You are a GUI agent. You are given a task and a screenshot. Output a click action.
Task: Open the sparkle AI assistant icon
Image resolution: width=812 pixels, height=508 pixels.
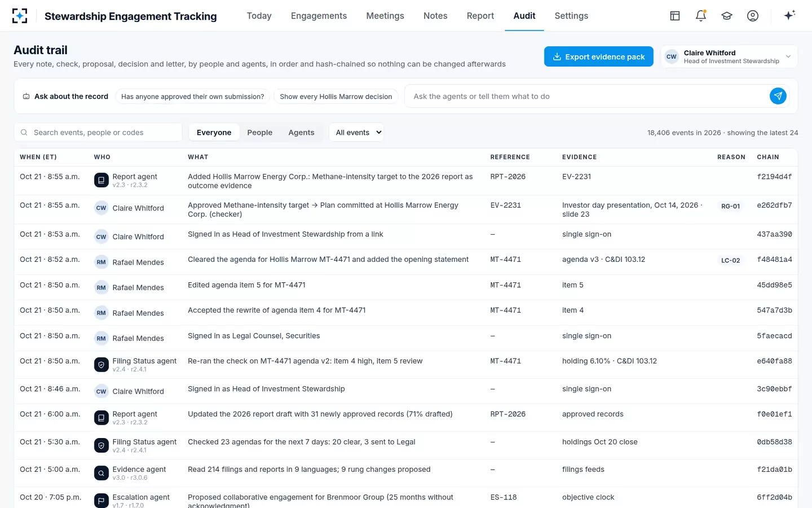pos(789,15)
